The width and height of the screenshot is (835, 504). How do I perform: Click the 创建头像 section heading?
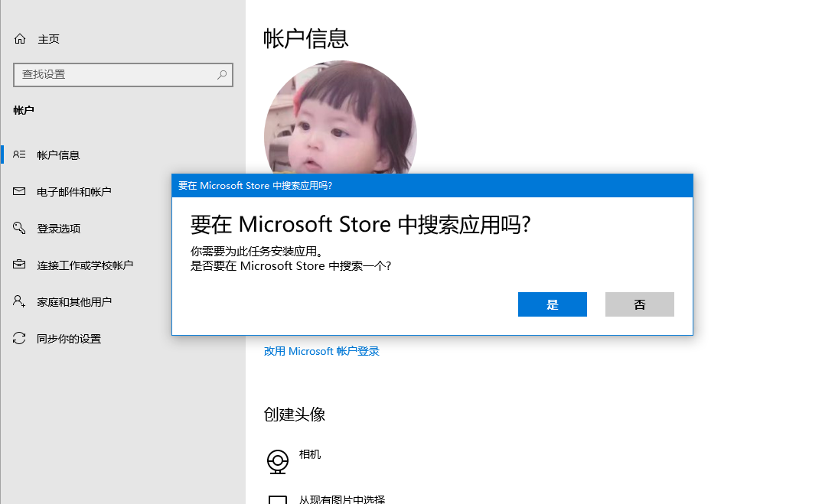295,414
